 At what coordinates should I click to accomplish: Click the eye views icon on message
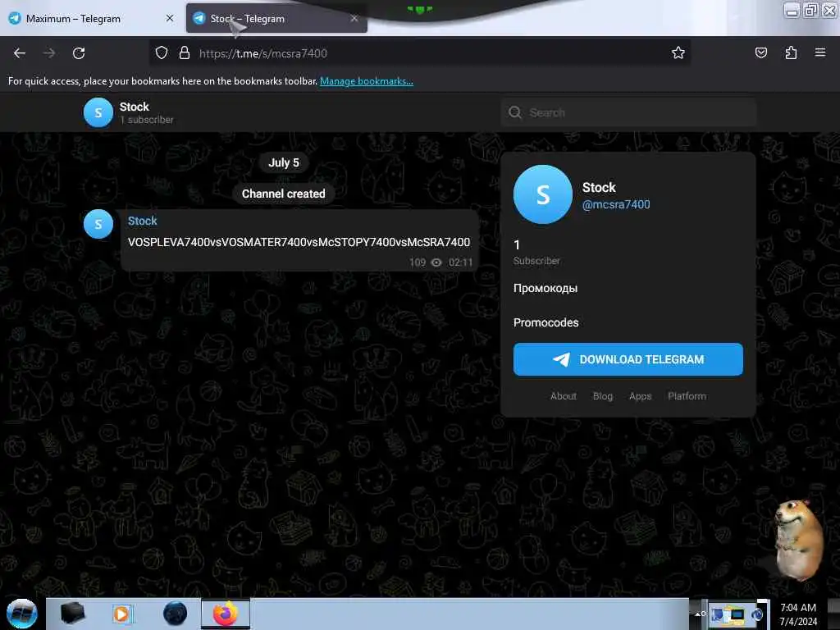436,262
